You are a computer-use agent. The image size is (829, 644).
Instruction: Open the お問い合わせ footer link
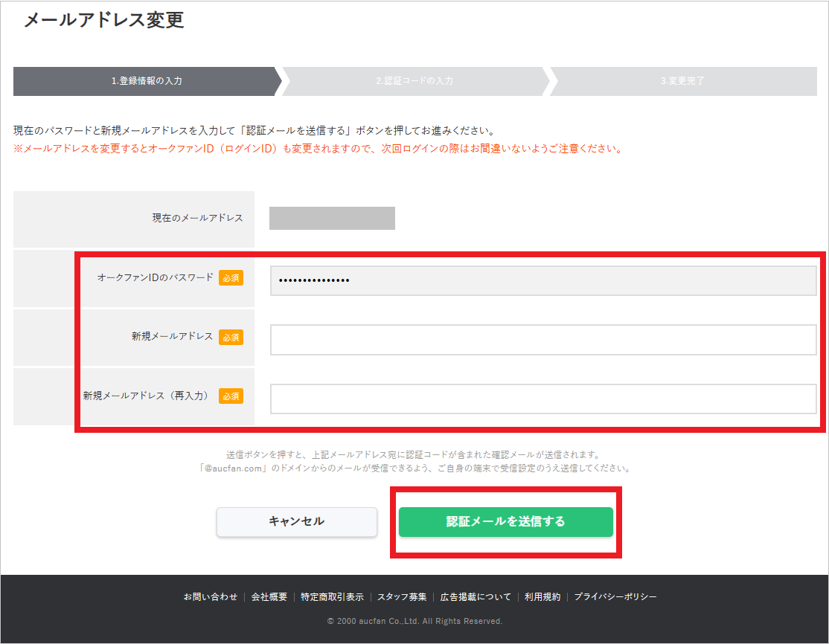tap(211, 597)
